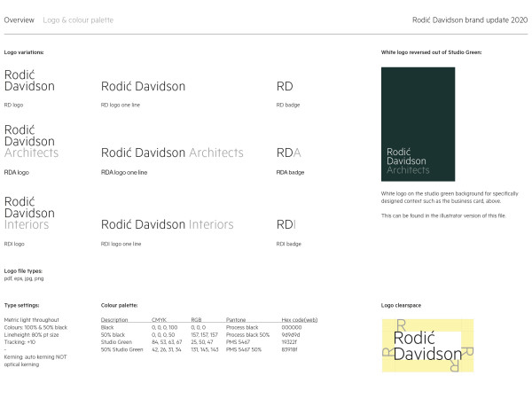Select the yellow logo clearspace diagram
532x399 pixels.
(426, 346)
